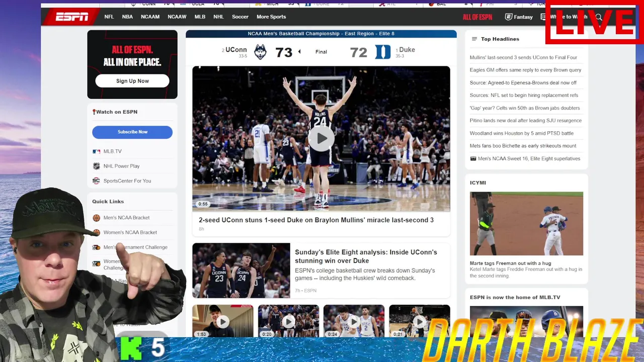Open Pitino lands new deal headline
644x362 pixels.
526,121
